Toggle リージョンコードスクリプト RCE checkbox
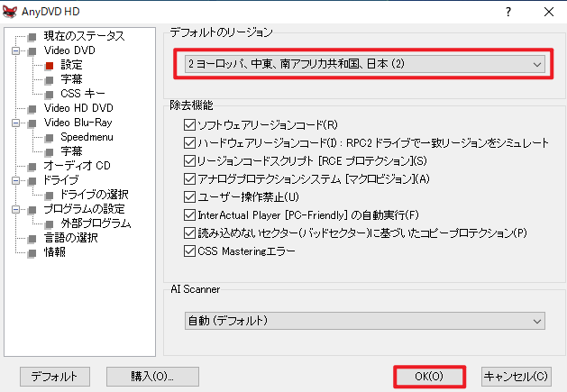Viewport: 567px width, 392px height. coord(189,160)
